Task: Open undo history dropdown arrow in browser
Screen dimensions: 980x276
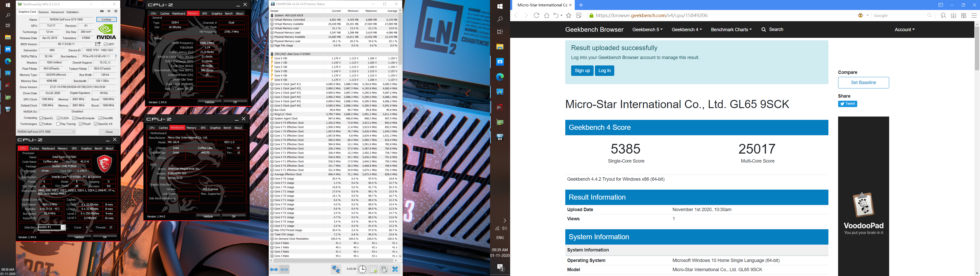Action: (561, 16)
